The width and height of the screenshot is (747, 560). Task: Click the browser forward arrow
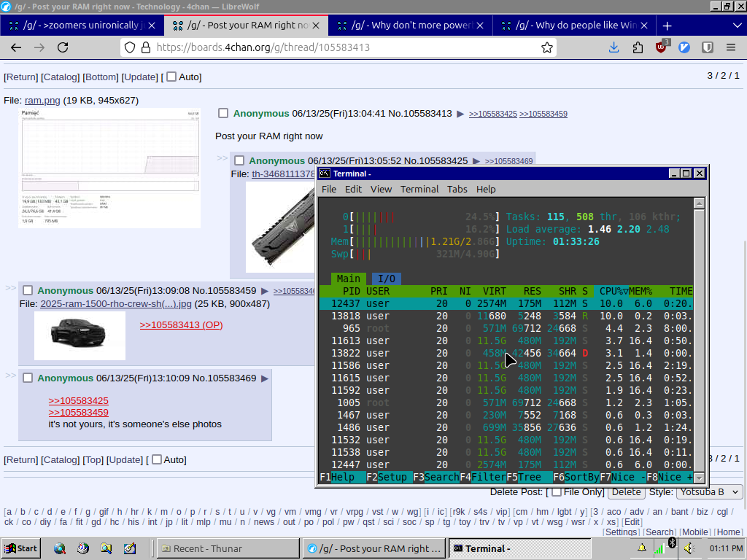click(x=39, y=47)
